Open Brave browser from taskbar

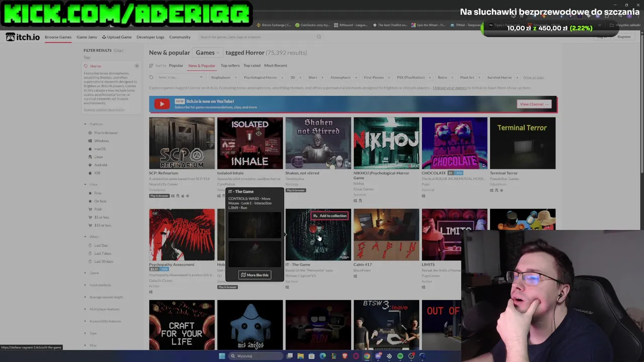[x=345, y=356]
